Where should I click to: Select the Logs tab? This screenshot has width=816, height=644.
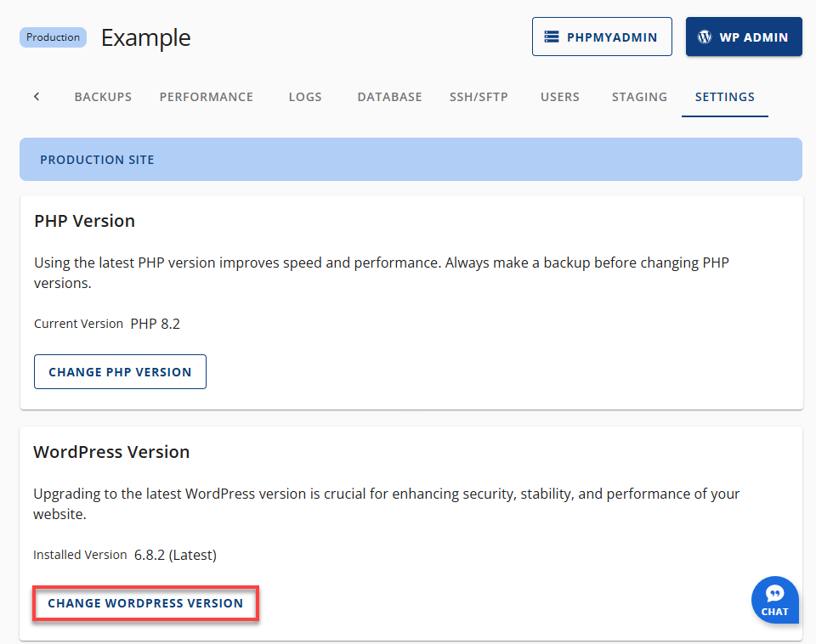coord(305,97)
